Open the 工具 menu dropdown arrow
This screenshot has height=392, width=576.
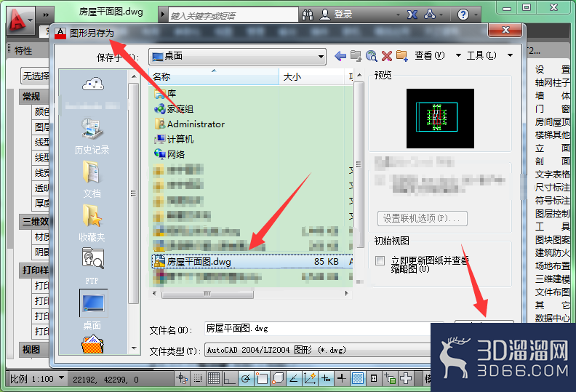click(510, 55)
